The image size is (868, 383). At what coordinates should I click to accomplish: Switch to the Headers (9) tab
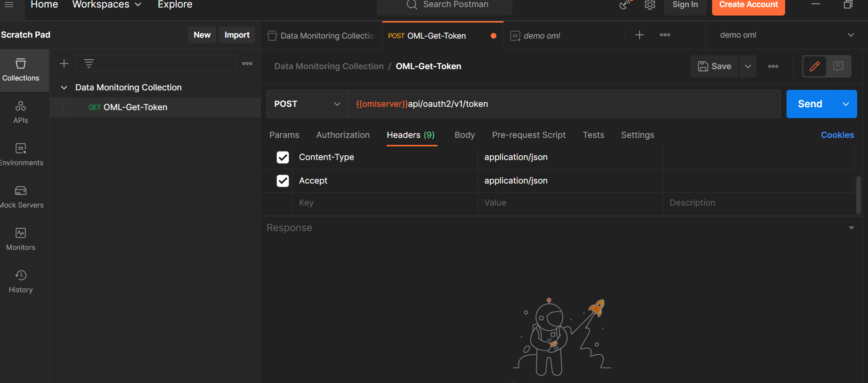(x=411, y=135)
